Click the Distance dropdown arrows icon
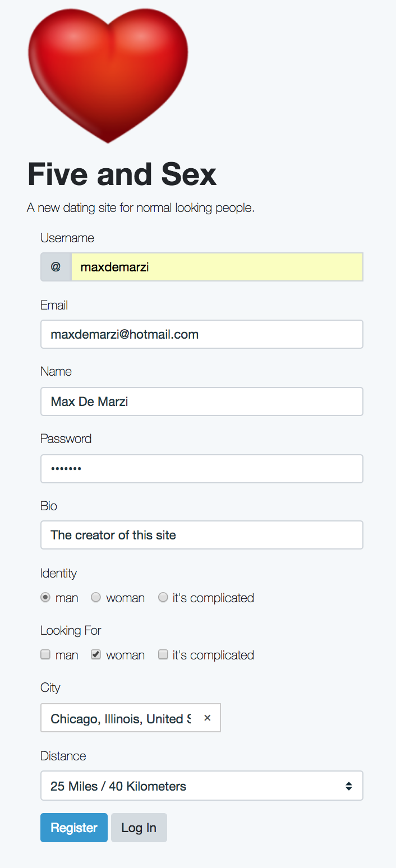396x868 pixels. coord(348,786)
